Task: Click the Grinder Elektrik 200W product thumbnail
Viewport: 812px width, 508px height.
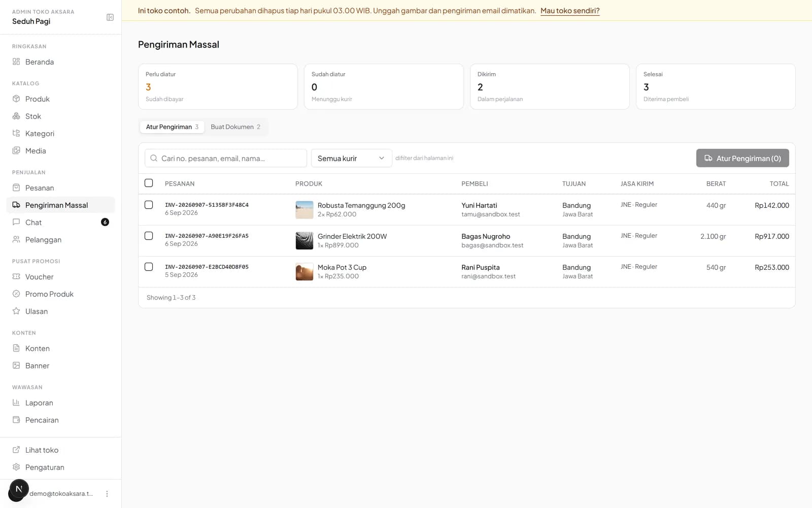Action: (x=304, y=241)
